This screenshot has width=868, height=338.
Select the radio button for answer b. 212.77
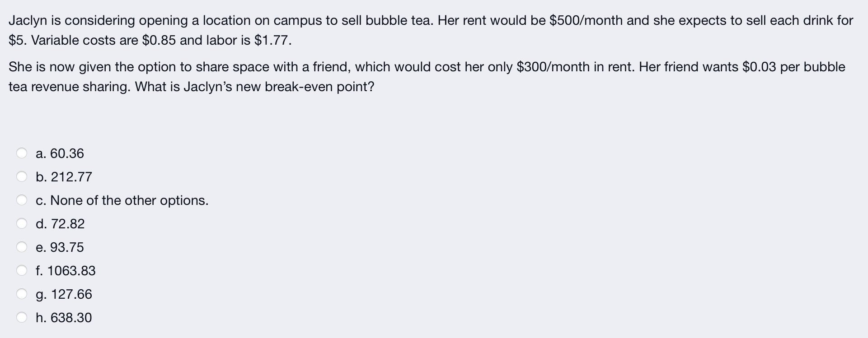[x=21, y=176]
